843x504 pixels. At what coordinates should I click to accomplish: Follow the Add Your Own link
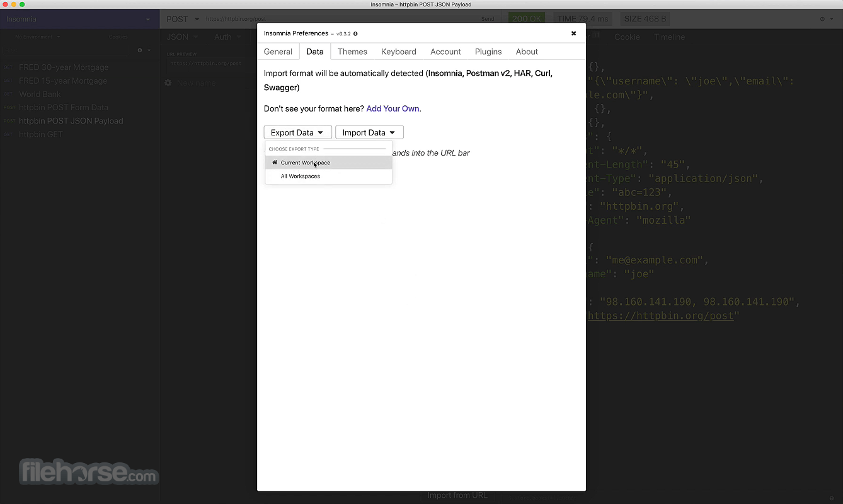tap(393, 108)
